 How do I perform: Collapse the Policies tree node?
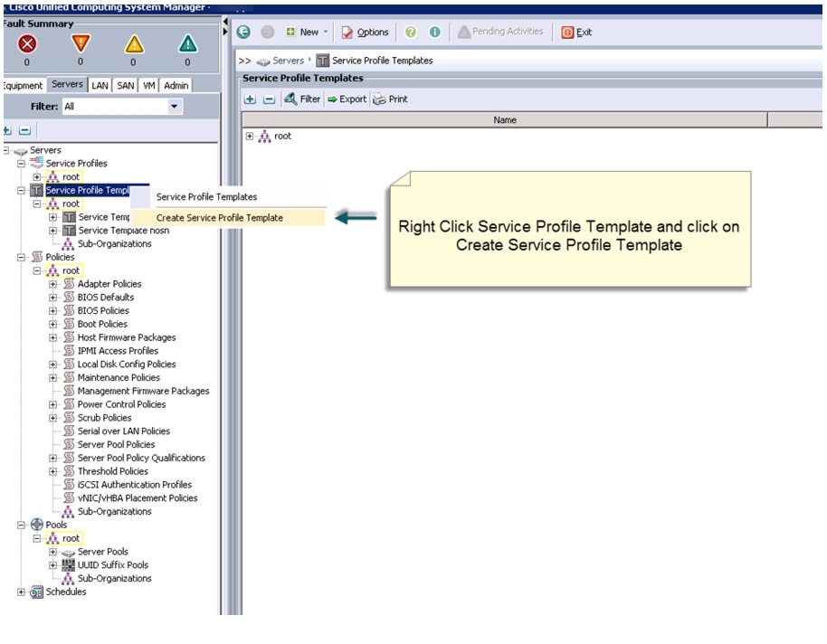point(21,257)
